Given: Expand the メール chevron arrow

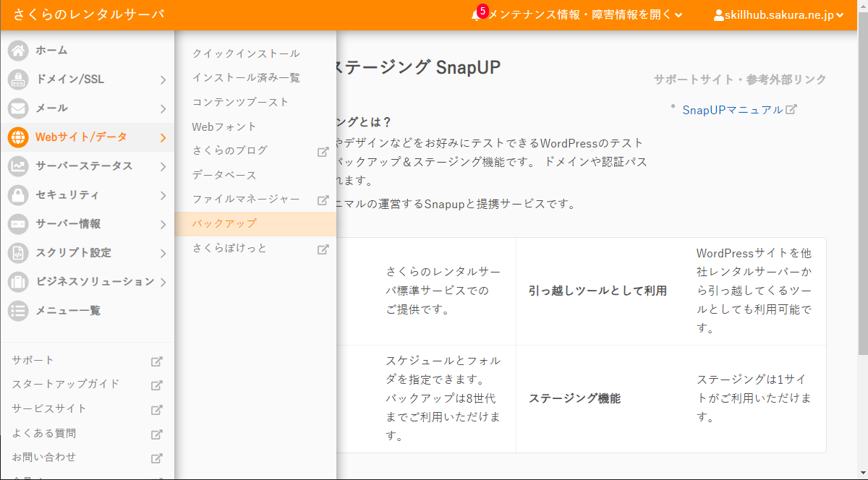Looking at the screenshot, I should [x=163, y=108].
